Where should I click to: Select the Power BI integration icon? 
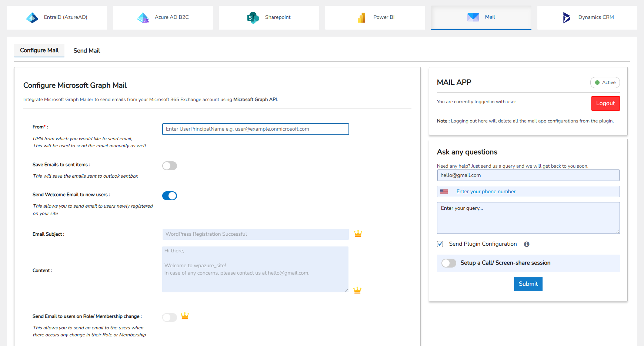pyautogui.click(x=361, y=17)
